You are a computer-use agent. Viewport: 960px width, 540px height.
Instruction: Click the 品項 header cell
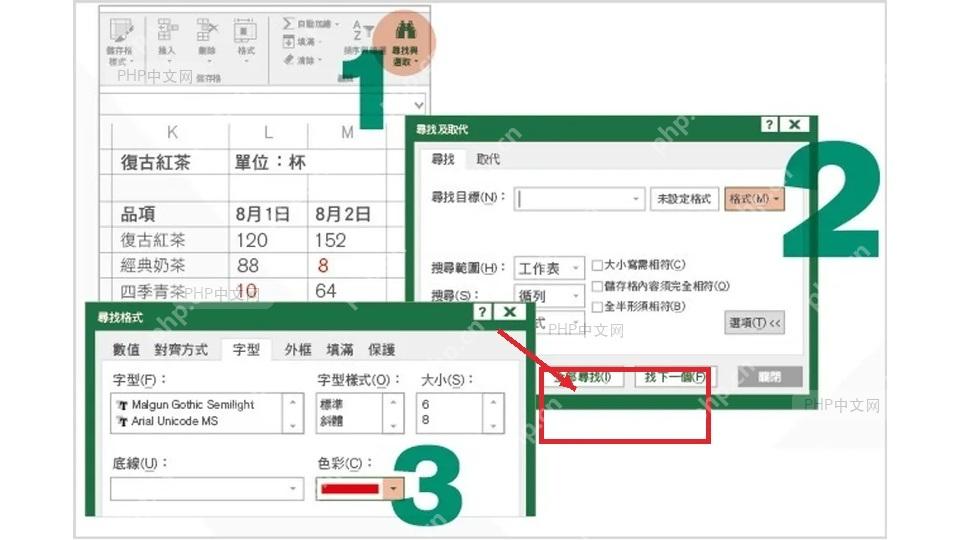click(171, 214)
